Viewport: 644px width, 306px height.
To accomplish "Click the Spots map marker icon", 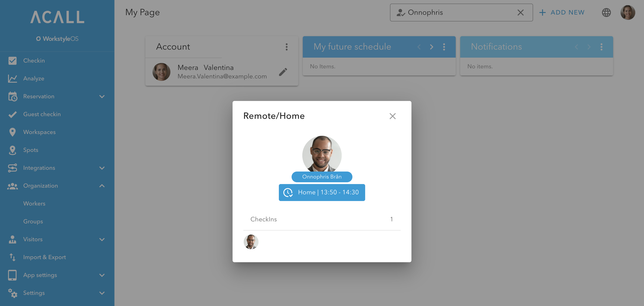I will click(12, 150).
